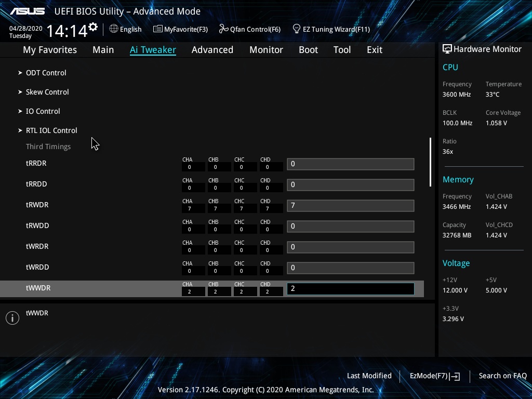The width and height of the screenshot is (532, 399).
Task: Expand Skew Control submenu arrow
Action: [x=20, y=92]
